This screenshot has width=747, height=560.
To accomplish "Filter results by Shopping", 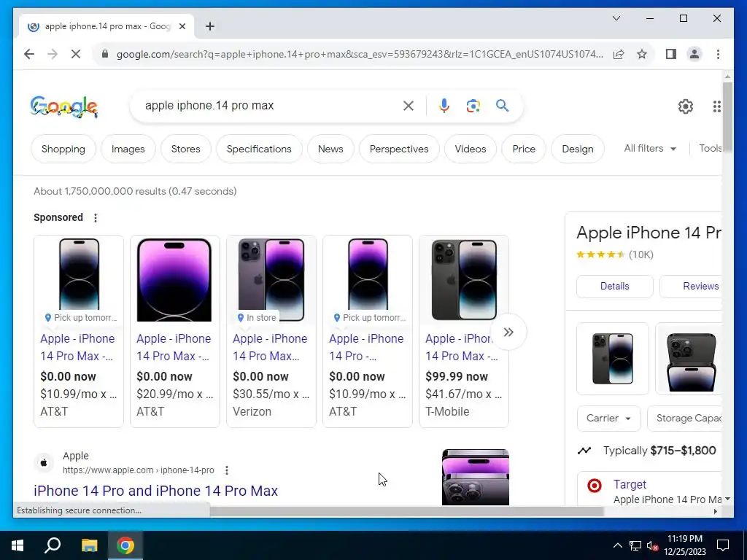I will tap(63, 149).
